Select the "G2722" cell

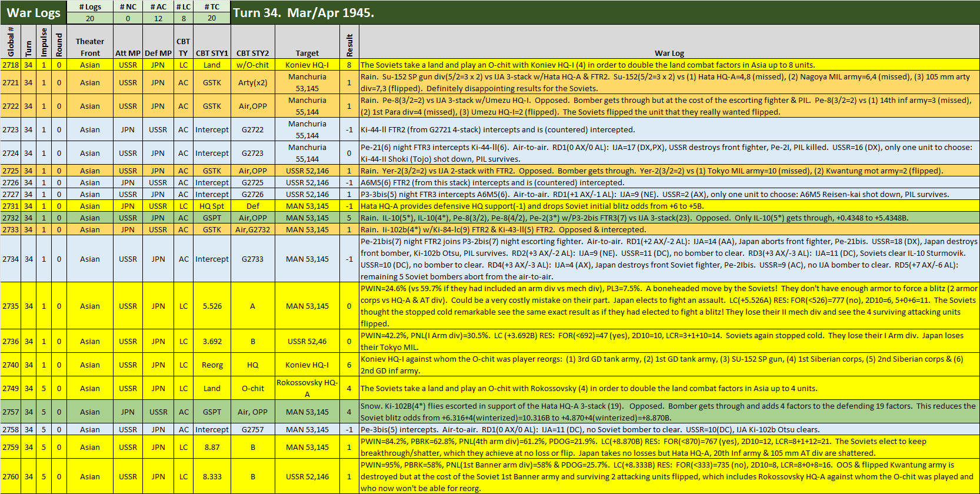pyautogui.click(x=253, y=129)
